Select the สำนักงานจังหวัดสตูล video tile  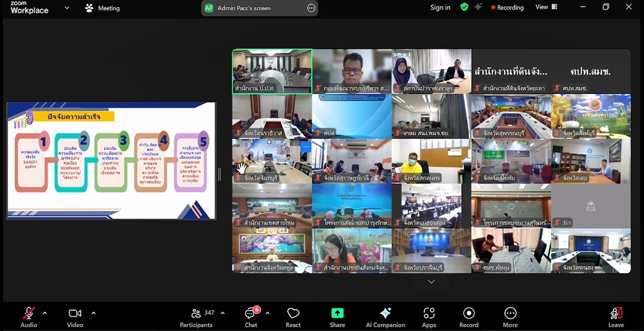[x=272, y=251]
